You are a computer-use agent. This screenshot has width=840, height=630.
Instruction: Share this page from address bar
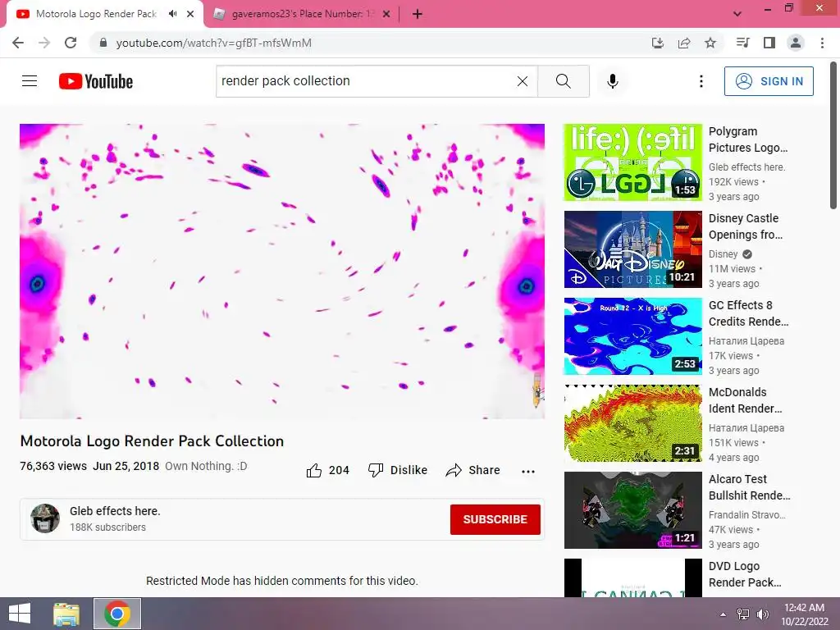683,43
